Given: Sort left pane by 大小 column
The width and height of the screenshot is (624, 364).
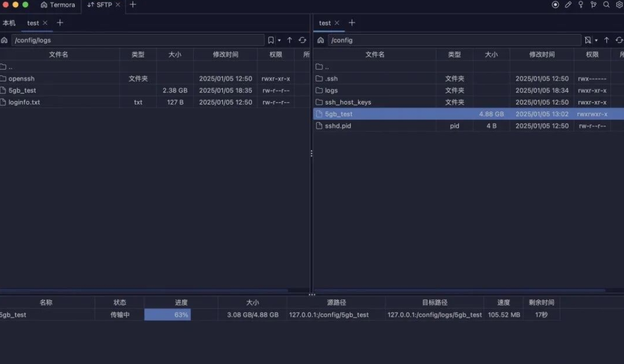Looking at the screenshot, I should pyautogui.click(x=174, y=54).
